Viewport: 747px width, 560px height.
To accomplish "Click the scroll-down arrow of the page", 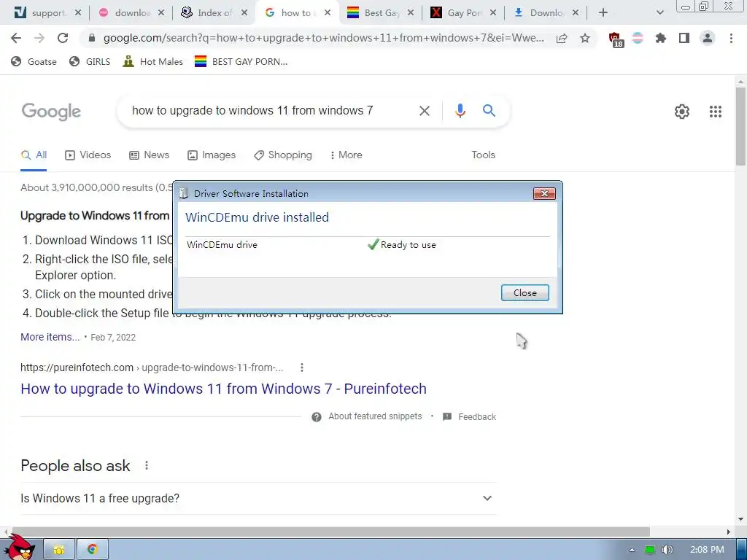I will pyautogui.click(x=741, y=518).
